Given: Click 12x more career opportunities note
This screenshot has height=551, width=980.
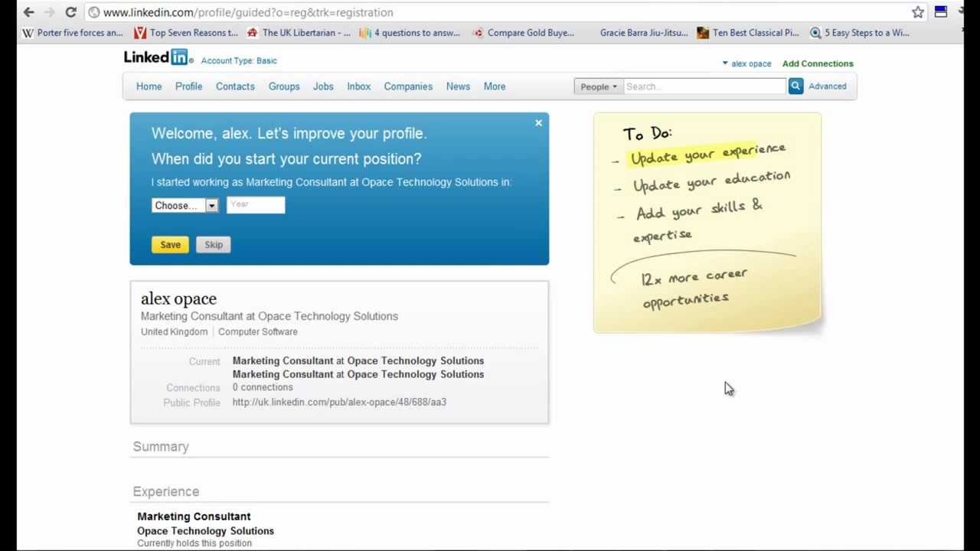Looking at the screenshot, I should click(x=694, y=287).
